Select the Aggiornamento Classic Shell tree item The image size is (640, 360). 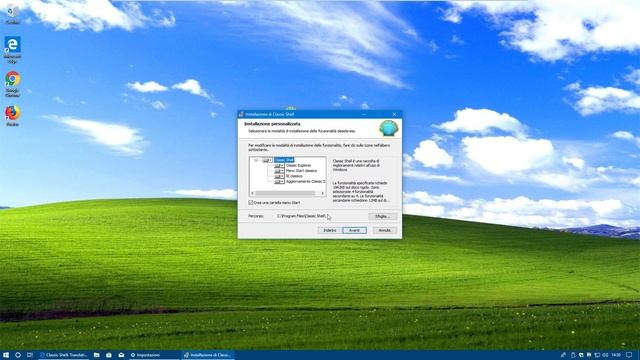coord(306,182)
